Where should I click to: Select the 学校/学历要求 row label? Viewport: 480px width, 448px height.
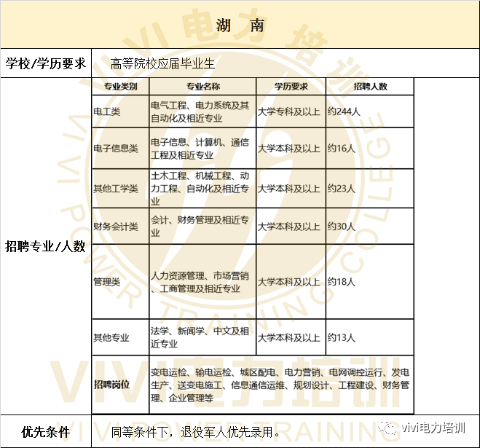46,63
